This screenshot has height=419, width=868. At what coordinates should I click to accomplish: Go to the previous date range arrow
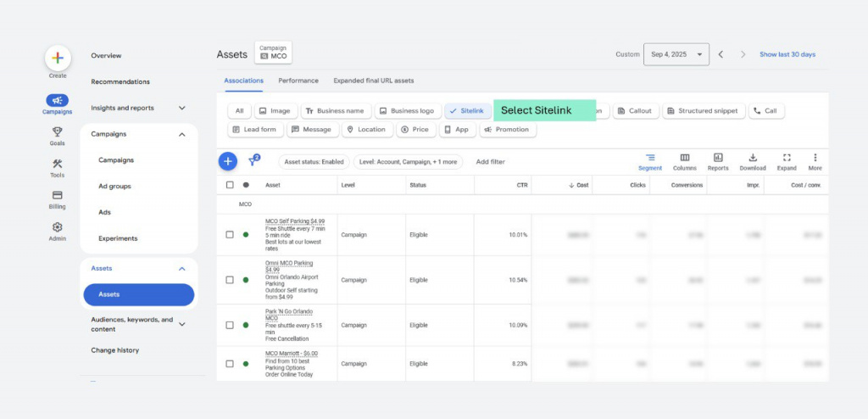(x=721, y=54)
